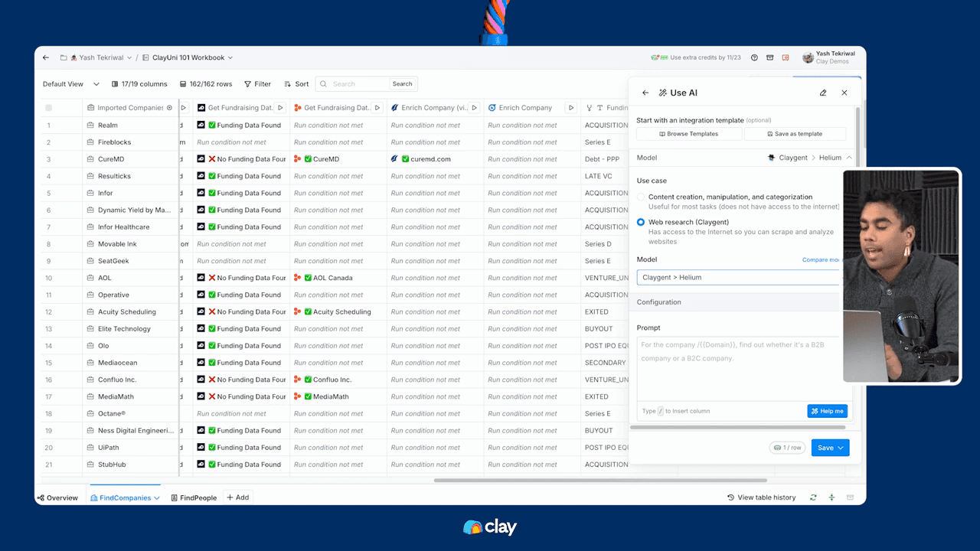Expand the ClayUni 101 Workbook dropdown
Screen dimensions: 980x551
coord(230,57)
